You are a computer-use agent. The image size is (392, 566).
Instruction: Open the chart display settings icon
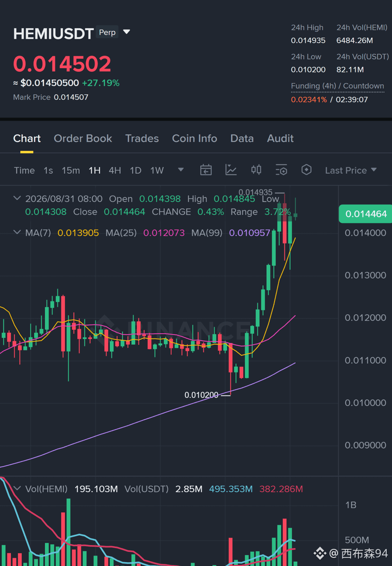point(281,169)
